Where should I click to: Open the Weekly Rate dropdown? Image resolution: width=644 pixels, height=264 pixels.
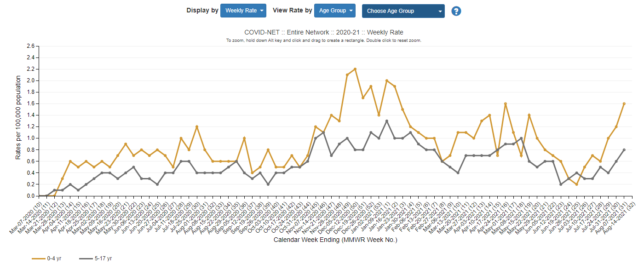[x=243, y=11]
